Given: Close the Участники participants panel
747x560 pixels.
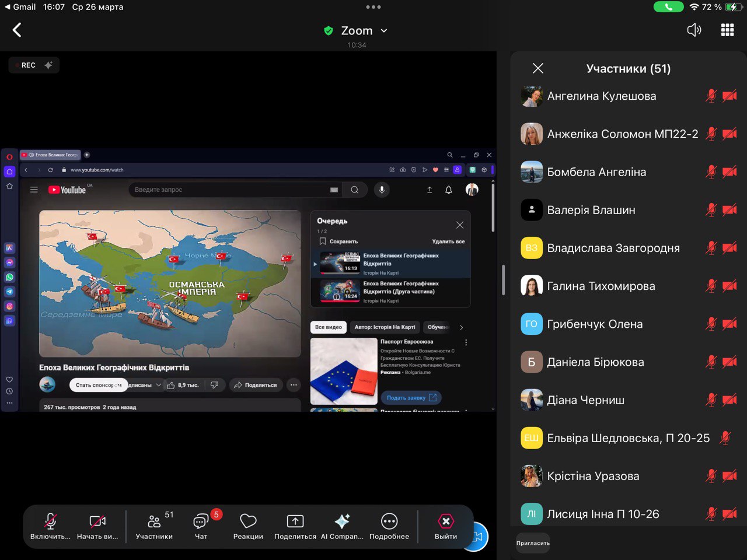Looking at the screenshot, I should coord(538,68).
